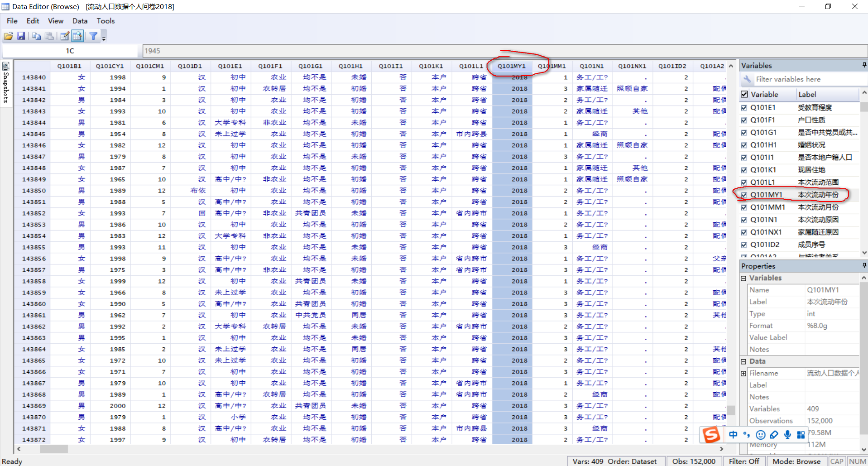Viewport: 868px width, 466px height.
Task: Uncheck the Q101F1 variable checkbox
Action: coord(744,120)
